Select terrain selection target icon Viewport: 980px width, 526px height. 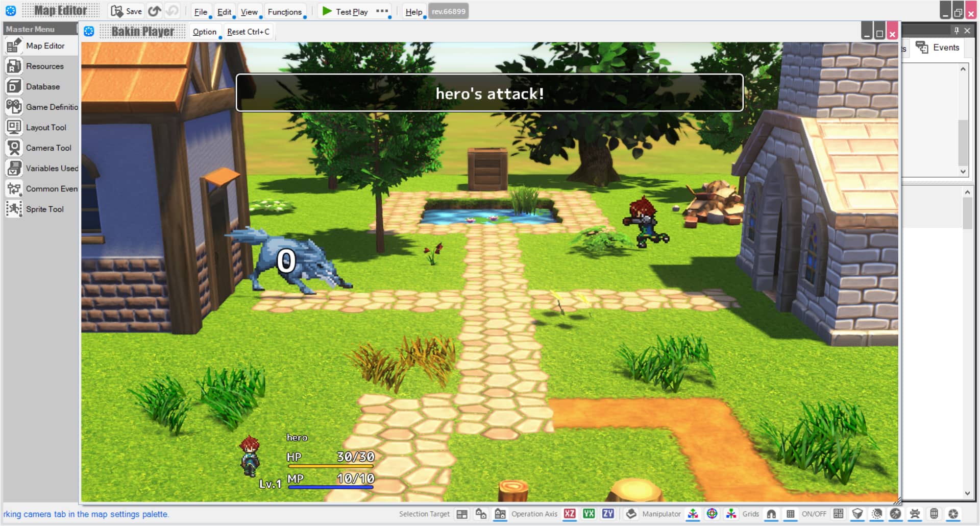click(462, 514)
